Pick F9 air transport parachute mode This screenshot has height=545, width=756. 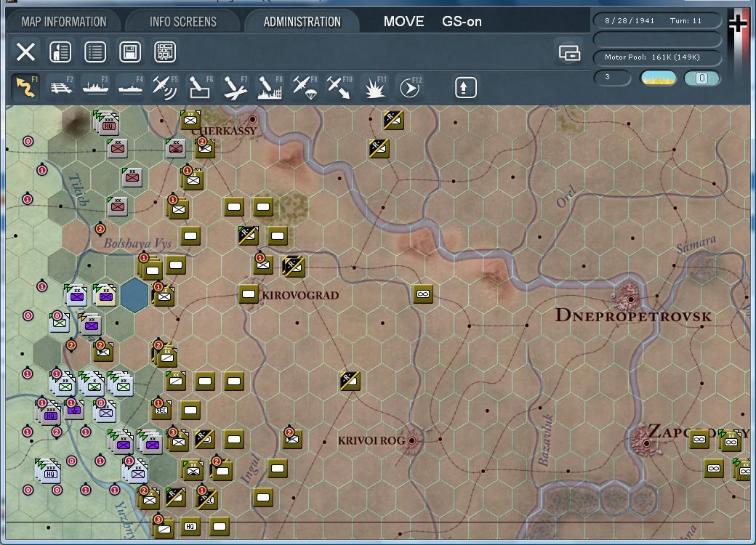click(x=305, y=87)
